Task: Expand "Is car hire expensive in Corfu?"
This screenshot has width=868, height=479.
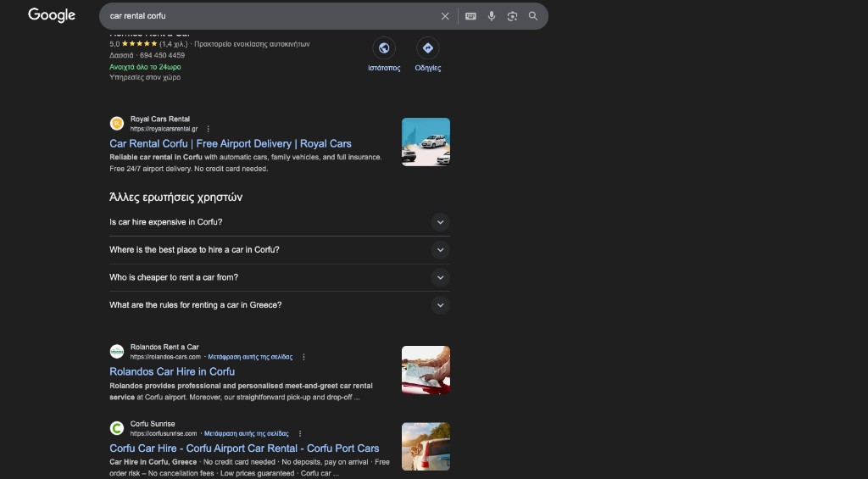Action: (x=439, y=222)
